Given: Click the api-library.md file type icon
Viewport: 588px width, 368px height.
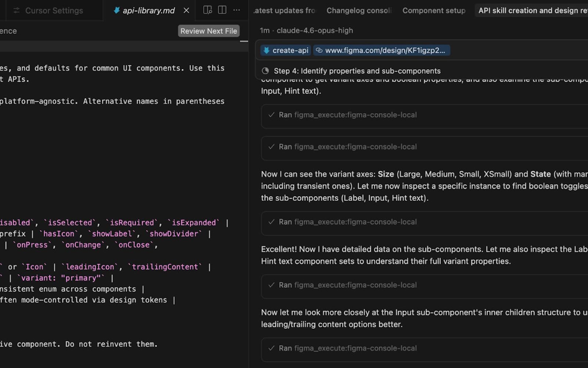Looking at the screenshot, I should (x=116, y=10).
